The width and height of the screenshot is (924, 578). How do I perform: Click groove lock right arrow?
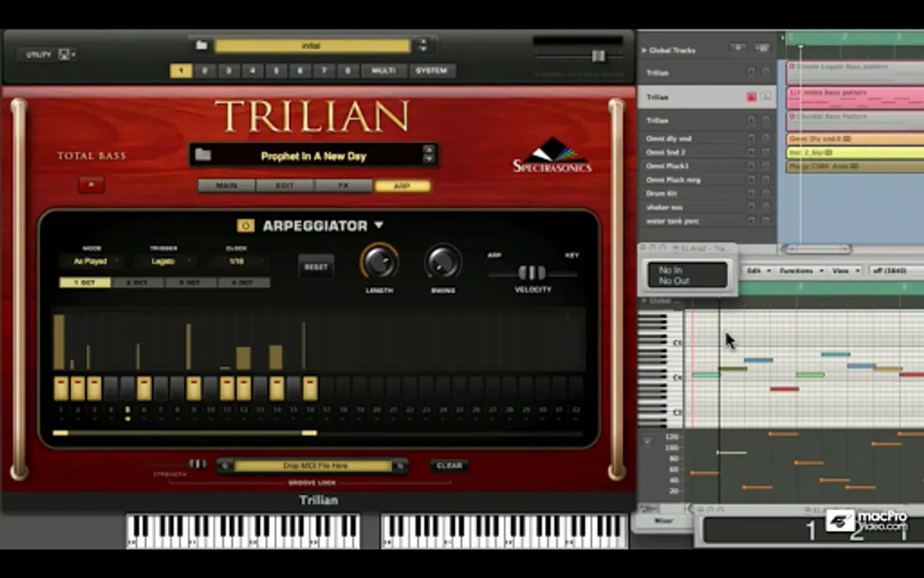400,466
